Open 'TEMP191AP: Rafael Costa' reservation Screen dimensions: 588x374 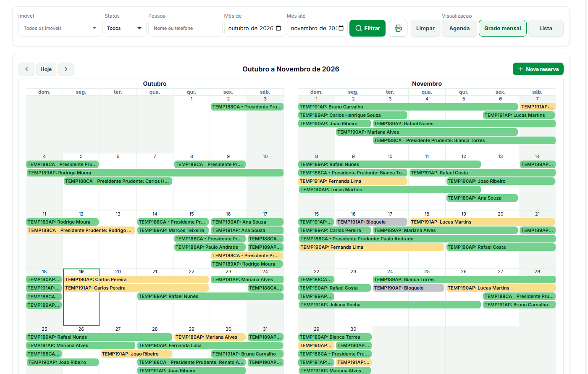[483, 173]
